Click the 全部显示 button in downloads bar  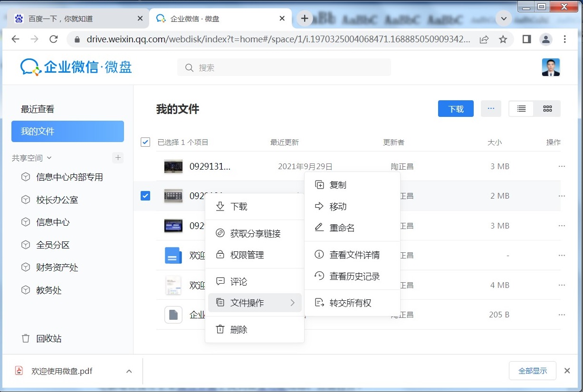click(x=532, y=371)
